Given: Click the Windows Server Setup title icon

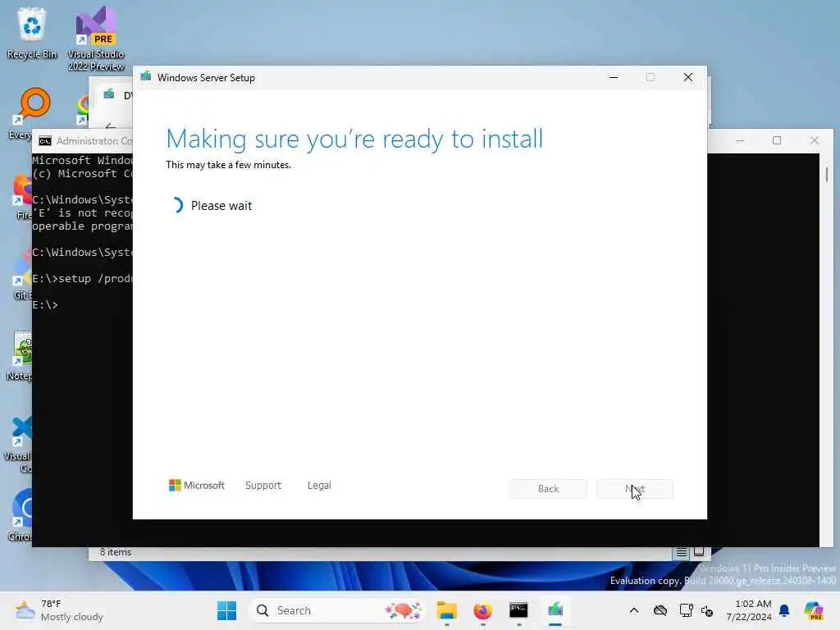Looking at the screenshot, I should (145, 77).
